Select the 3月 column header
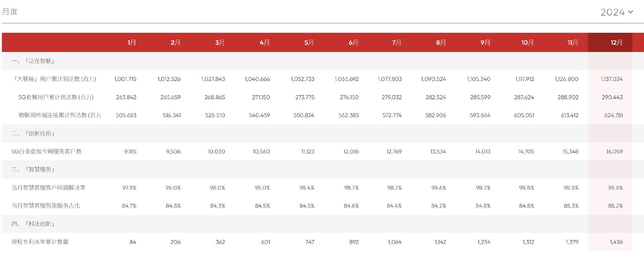This screenshot has height=257, width=644. tap(220, 43)
